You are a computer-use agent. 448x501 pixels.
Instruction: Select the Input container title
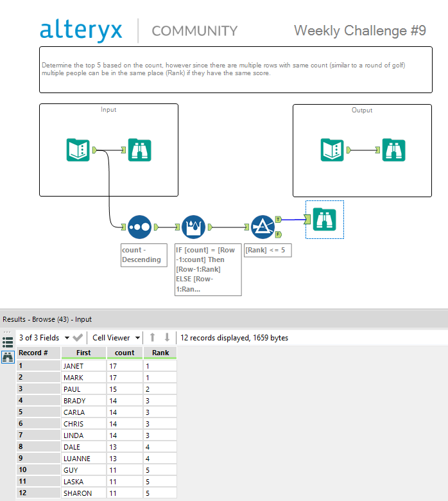click(108, 110)
